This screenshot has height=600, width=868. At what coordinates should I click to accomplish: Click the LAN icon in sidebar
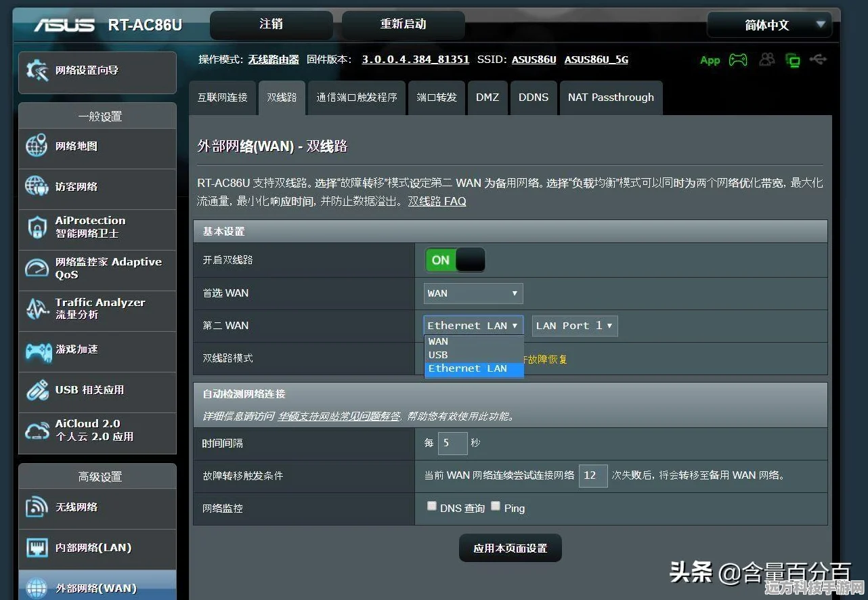click(37, 547)
